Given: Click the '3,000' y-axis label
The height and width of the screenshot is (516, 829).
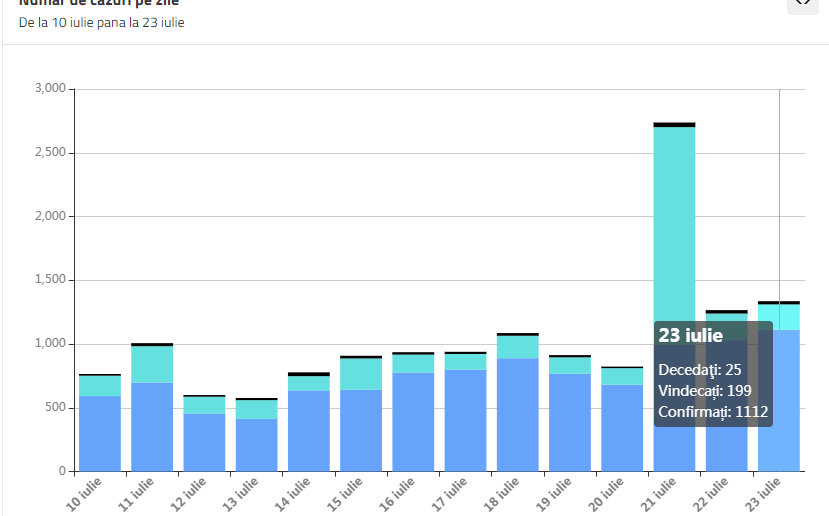Looking at the screenshot, I should click(x=49, y=89).
